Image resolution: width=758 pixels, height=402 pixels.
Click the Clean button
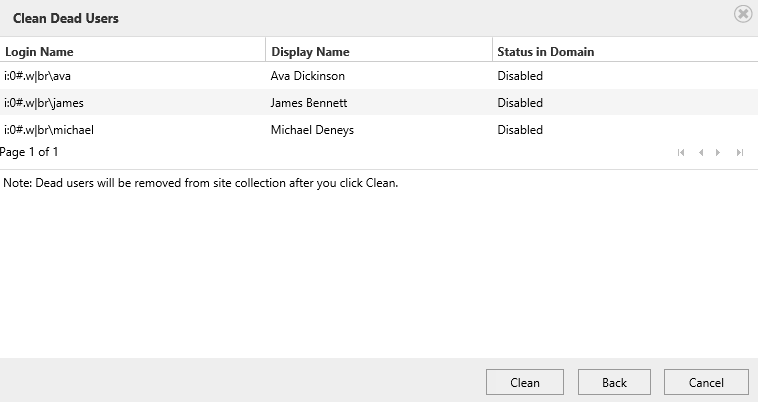(x=524, y=382)
